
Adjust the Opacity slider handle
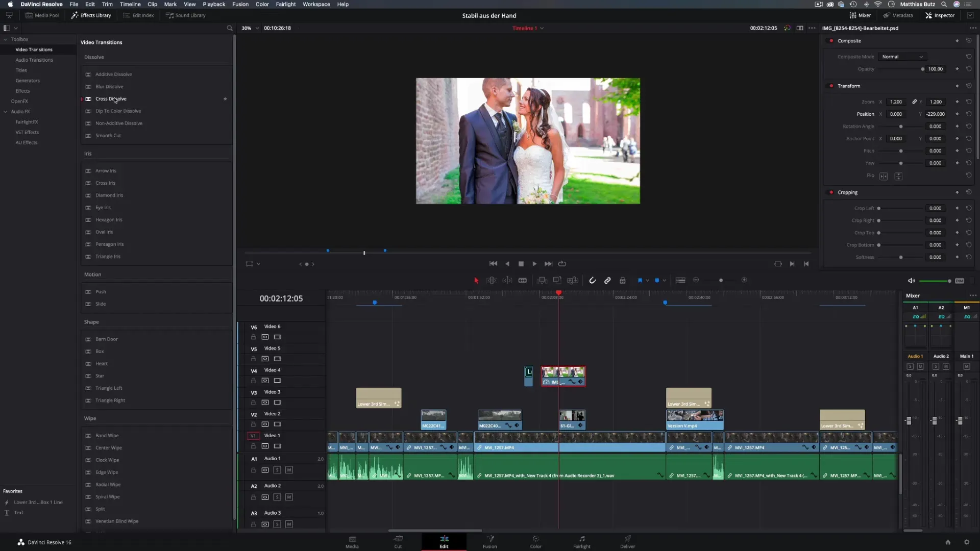[x=922, y=69]
